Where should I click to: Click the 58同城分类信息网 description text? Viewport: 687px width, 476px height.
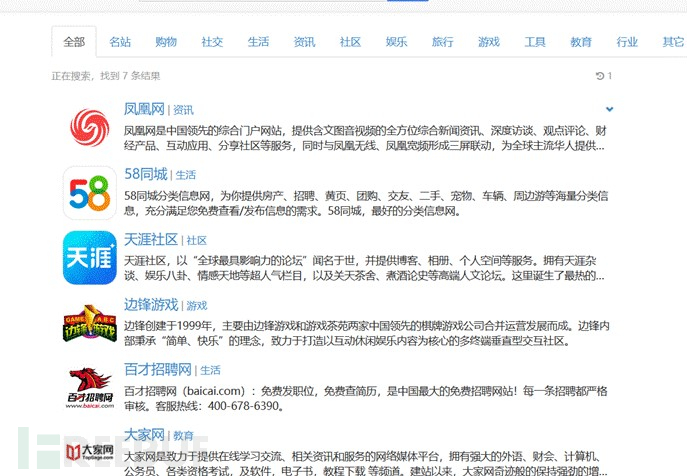point(366,203)
